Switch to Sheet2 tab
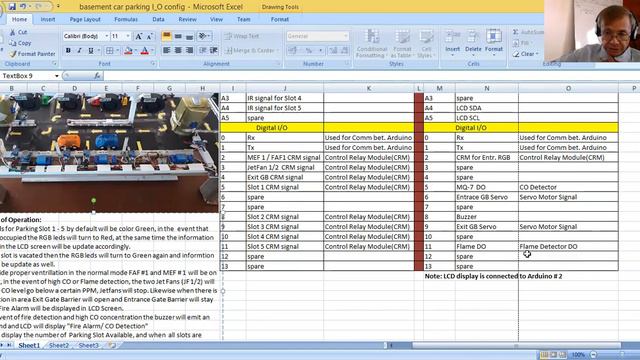Viewport: 640px width, 360px height. click(59, 345)
